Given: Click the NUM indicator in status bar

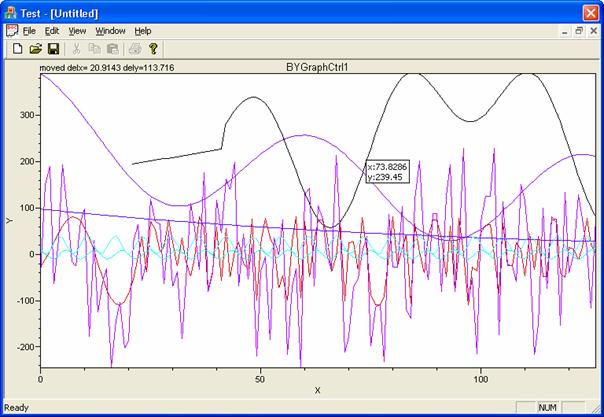Looking at the screenshot, I should click(x=548, y=408).
